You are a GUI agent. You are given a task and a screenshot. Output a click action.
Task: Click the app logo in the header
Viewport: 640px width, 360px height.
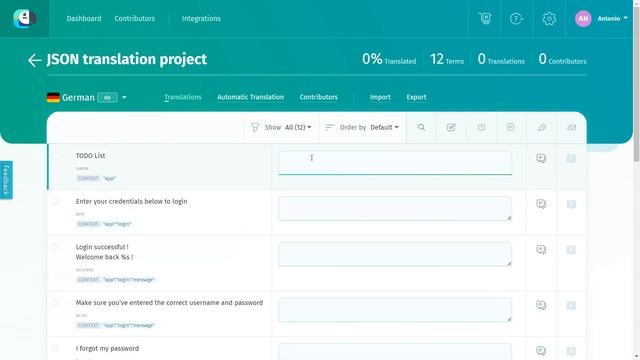point(24,18)
